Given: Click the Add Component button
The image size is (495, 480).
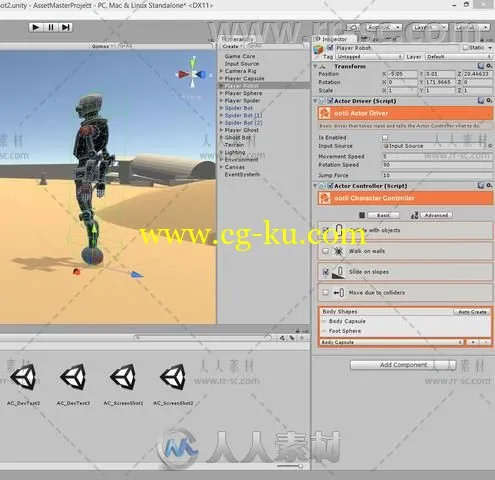Looking at the screenshot, I should [403, 365].
